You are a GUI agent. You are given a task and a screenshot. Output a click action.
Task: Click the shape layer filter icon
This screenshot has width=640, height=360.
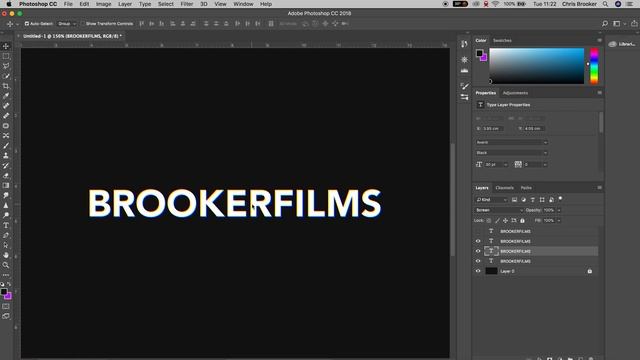pos(542,200)
